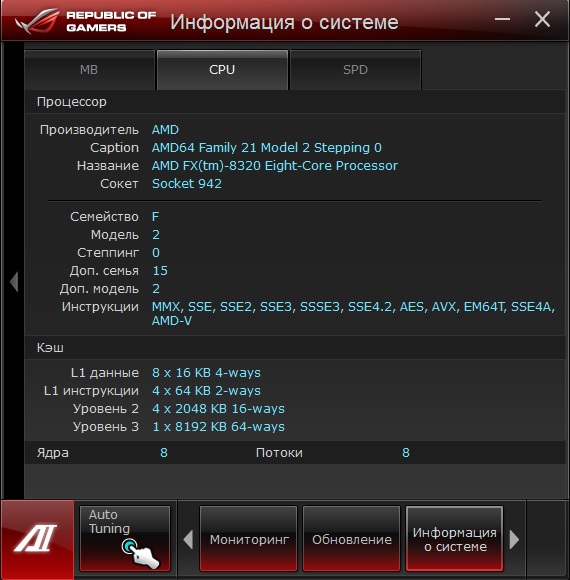Screen dimensions: 570x580
Task: Close the system information window
Action: click(542, 19)
